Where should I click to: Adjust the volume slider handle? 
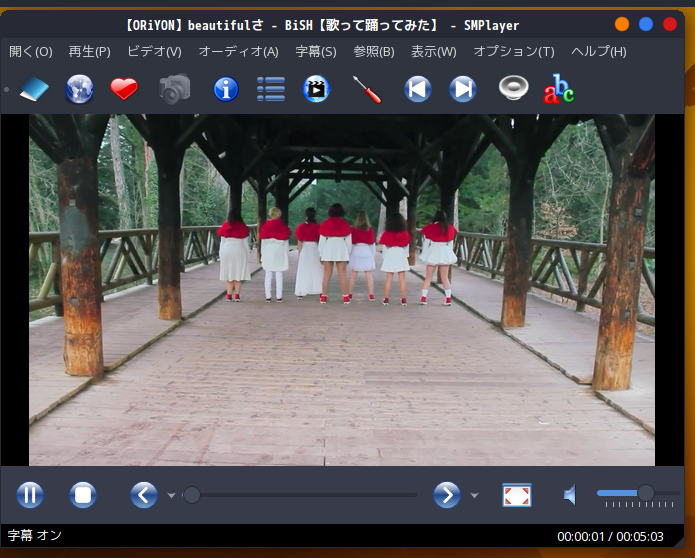click(x=646, y=492)
